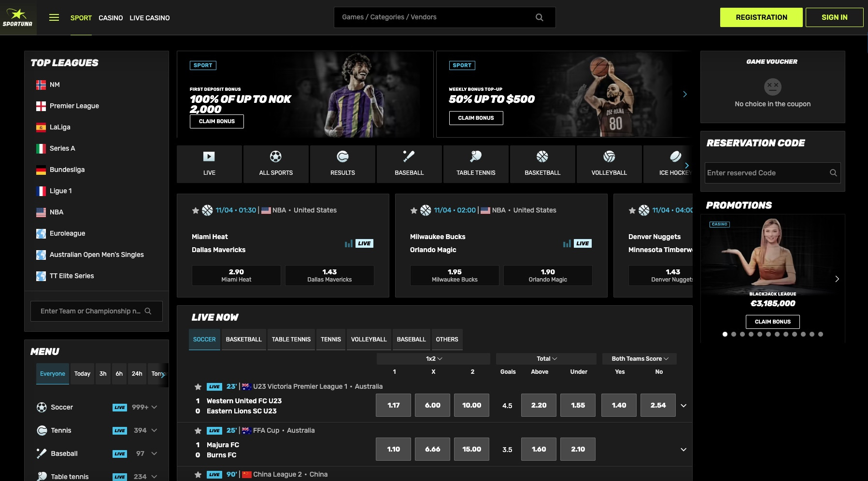
Task: Open the Live video icon
Action: 209,157
